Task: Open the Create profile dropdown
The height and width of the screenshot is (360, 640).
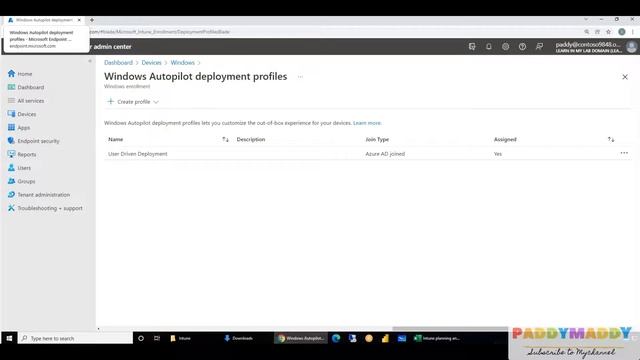Action: tap(133, 102)
